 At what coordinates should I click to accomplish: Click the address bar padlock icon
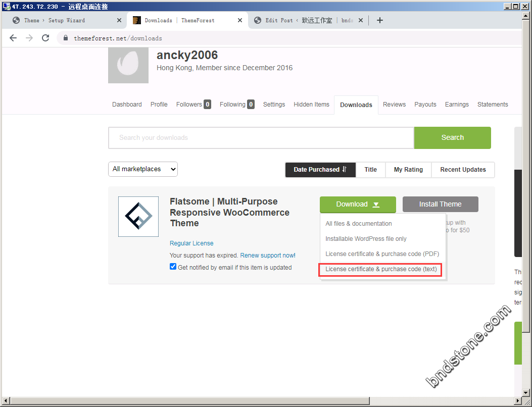pyautogui.click(x=66, y=38)
